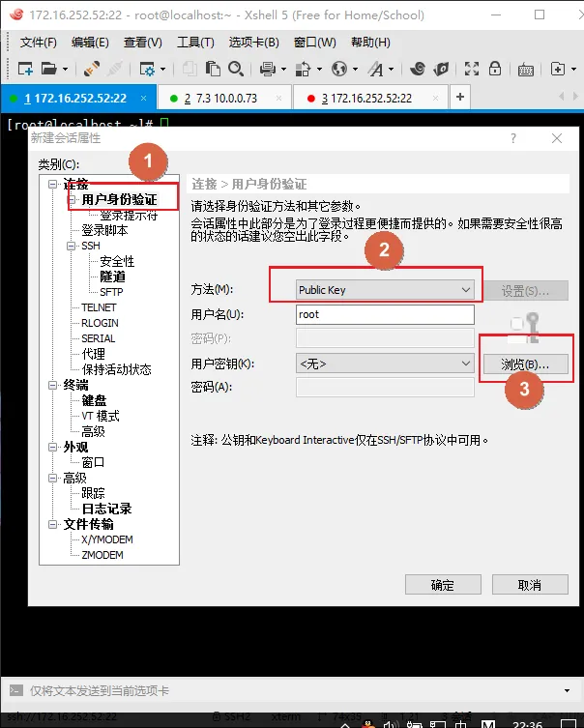Collapse the 外观 tree node
Screen dimensions: 584x728
click(53, 447)
